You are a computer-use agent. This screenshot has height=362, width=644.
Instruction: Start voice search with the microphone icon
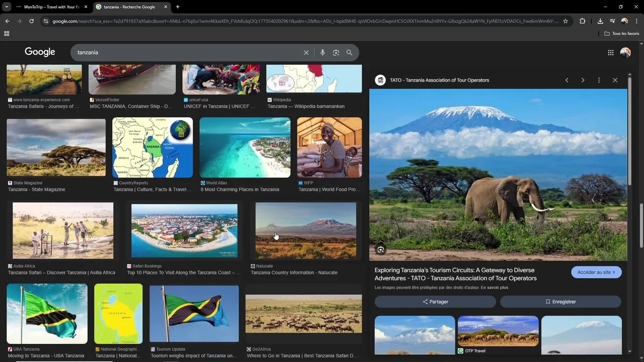323,53
